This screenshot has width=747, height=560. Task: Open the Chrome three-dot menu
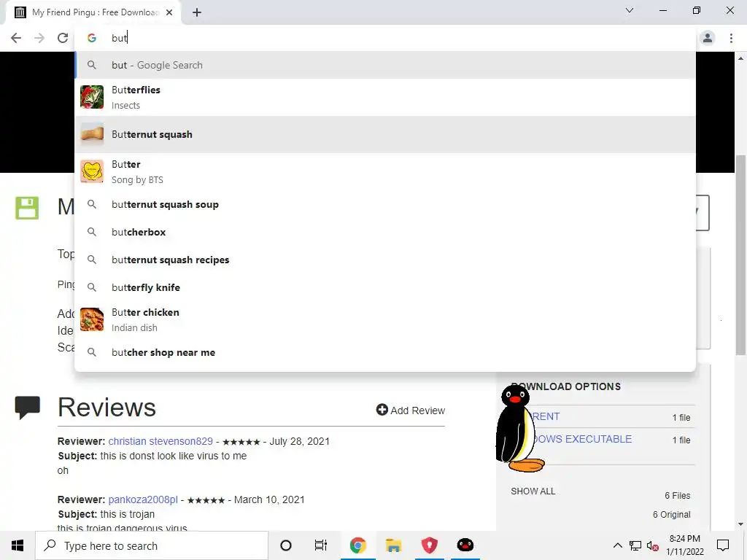coord(731,38)
